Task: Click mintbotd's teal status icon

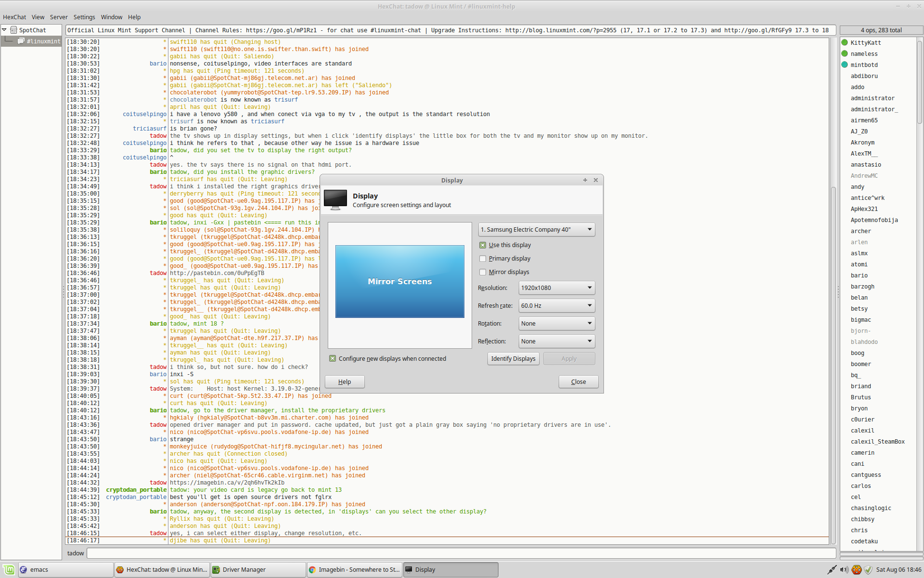Action: tap(845, 65)
